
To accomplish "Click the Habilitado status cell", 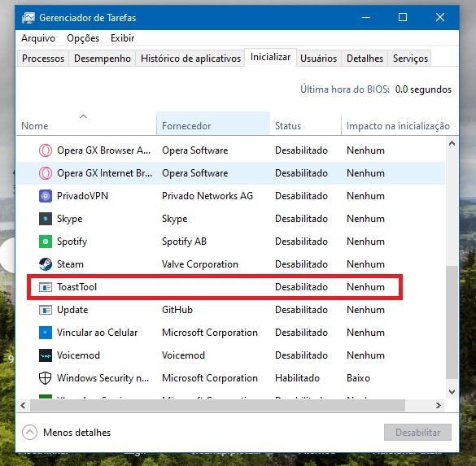I will 297,378.
